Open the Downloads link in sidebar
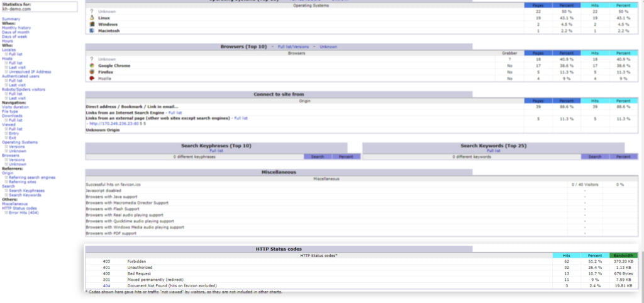 (13, 116)
